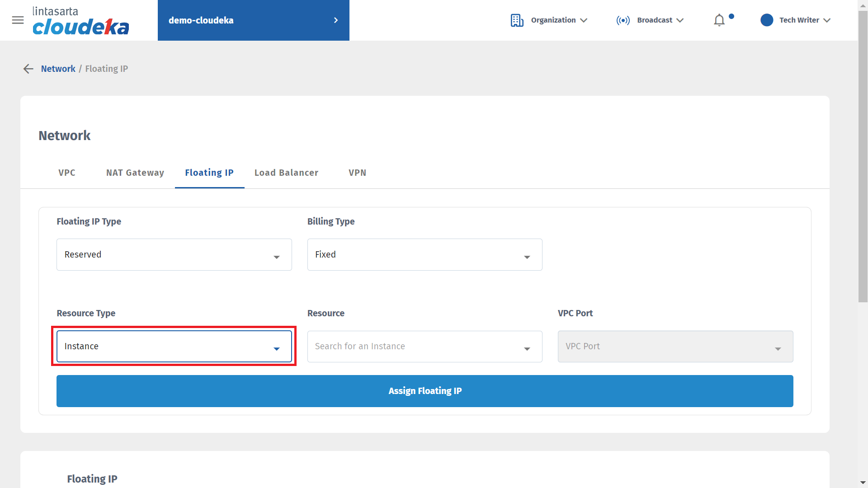Open the hamburger menu icon

[18, 20]
